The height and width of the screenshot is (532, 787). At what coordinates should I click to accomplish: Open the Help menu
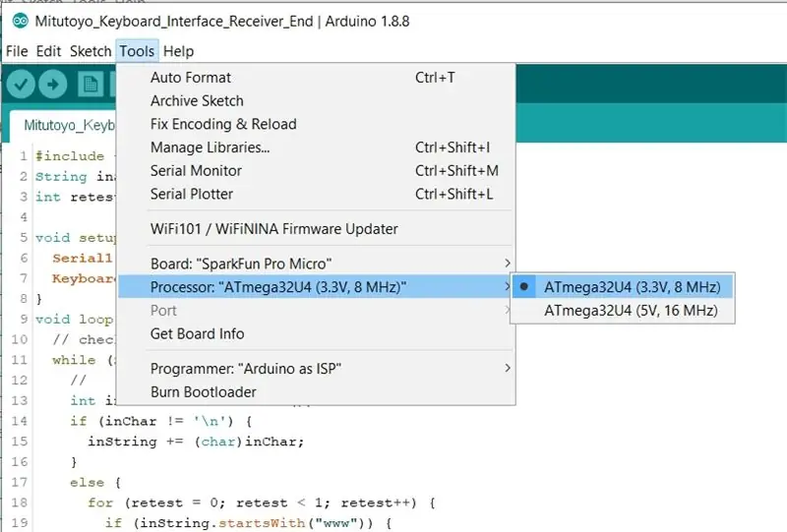coord(178,51)
